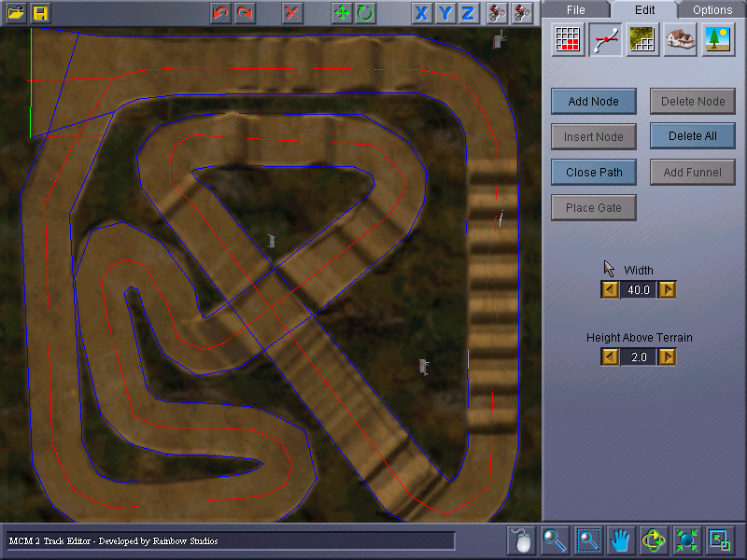The image size is (747, 560).
Task: Click the Add Funnel button
Action: (x=693, y=172)
